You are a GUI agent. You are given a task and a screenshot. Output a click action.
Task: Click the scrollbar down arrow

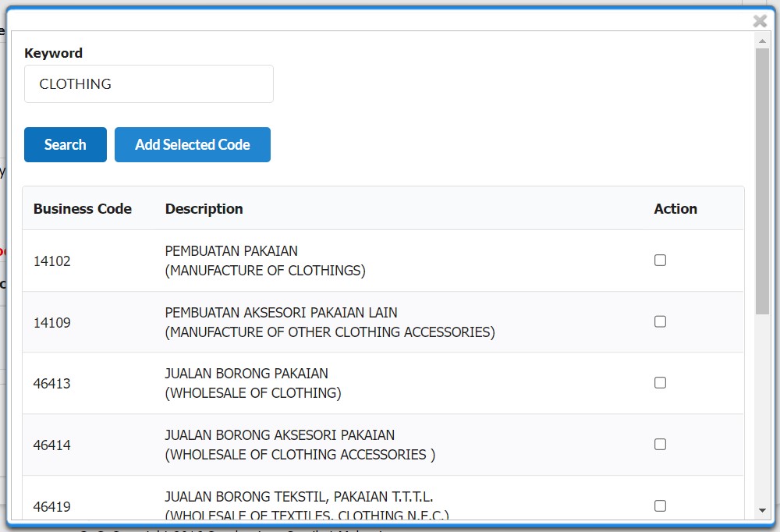coord(762,510)
